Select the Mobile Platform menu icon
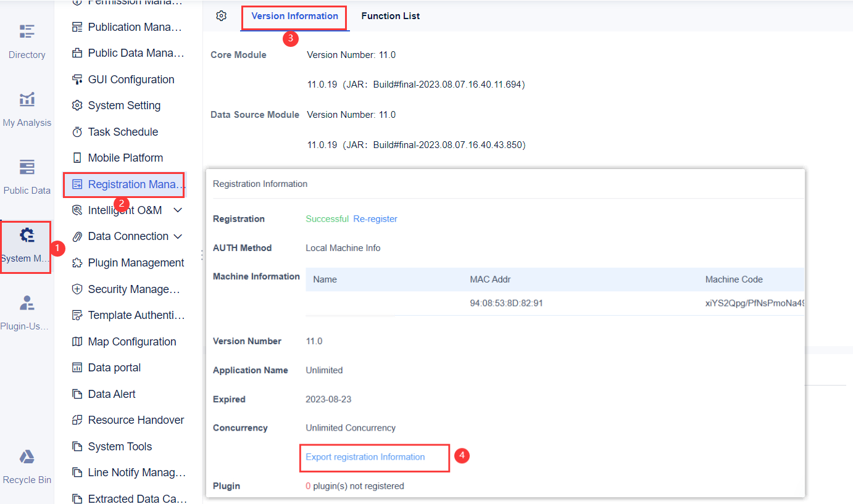Screen dimensions: 853x504 pyautogui.click(x=77, y=157)
